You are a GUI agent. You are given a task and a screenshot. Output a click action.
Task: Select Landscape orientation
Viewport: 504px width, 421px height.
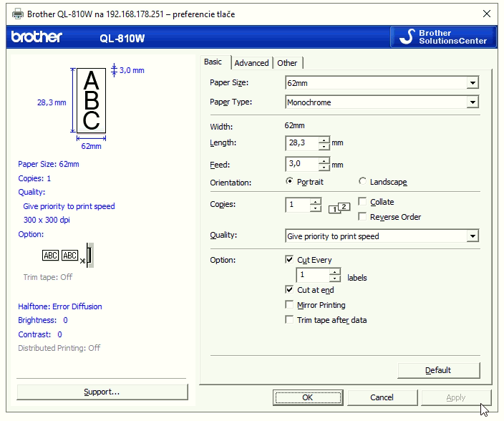(x=362, y=181)
